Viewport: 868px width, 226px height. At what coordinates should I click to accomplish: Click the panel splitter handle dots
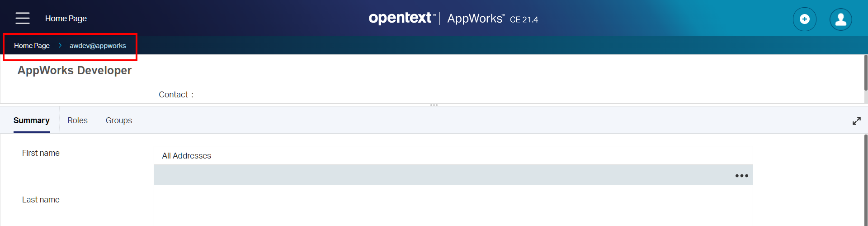click(x=434, y=105)
